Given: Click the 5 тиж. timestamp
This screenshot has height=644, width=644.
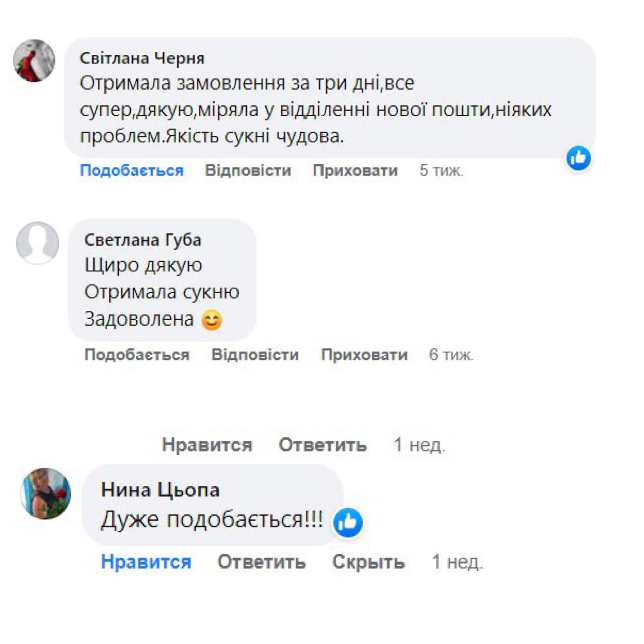Looking at the screenshot, I should coord(441,170).
